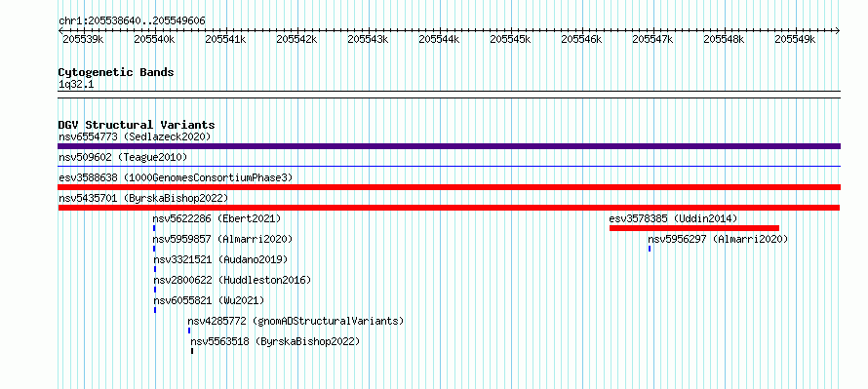Image resolution: width=868 pixels, height=389 pixels.
Task: Select the blue nsv5959857 variant mark
Action: tap(154, 249)
